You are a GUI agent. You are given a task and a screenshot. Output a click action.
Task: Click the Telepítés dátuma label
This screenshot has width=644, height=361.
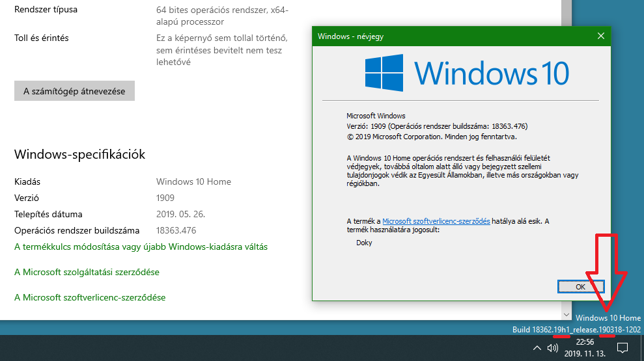[48, 214]
